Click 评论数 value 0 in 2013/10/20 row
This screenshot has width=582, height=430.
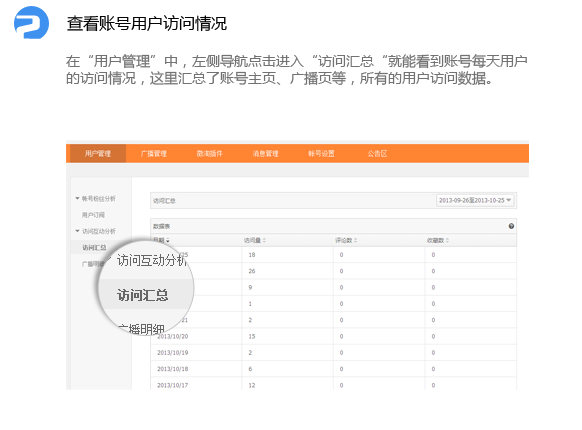(341, 336)
